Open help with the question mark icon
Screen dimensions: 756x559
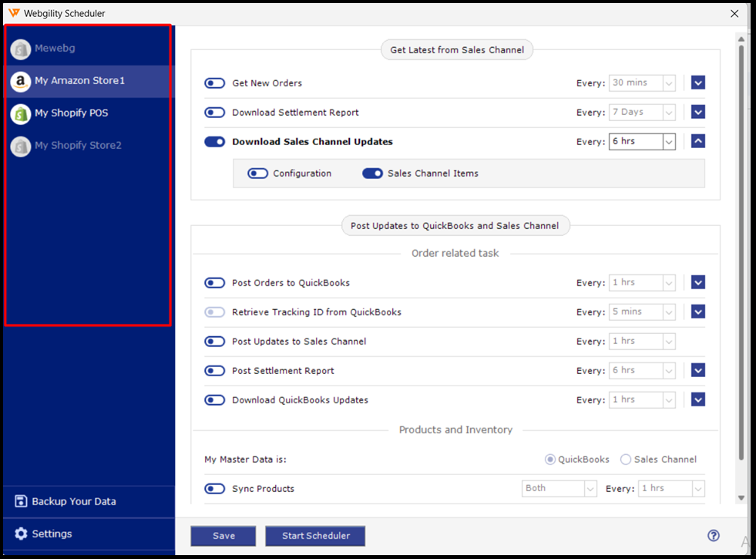click(714, 535)
